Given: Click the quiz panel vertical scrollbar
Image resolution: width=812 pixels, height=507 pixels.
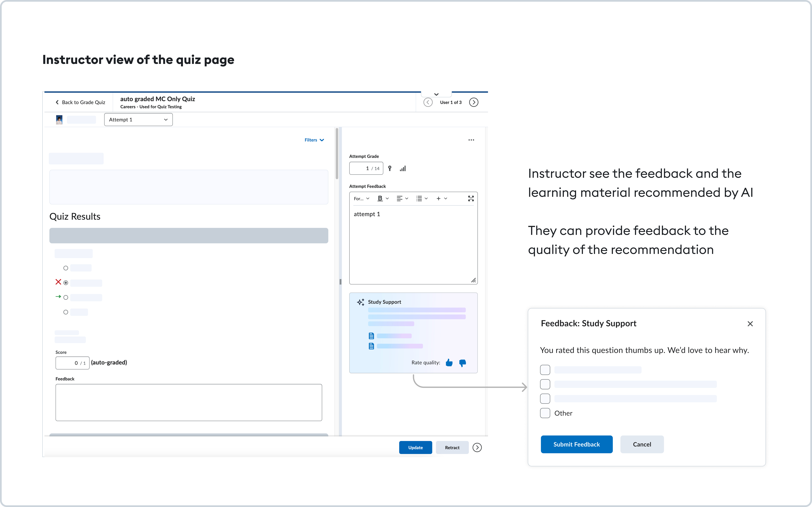Looking at the screenshot, I should (x=337, y=154).
